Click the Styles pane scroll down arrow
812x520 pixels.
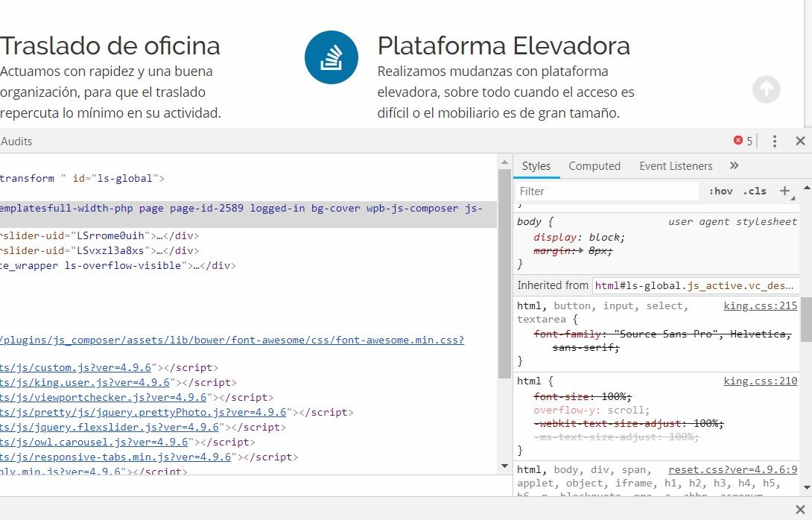pyautogui.click(x=807, y=487)
